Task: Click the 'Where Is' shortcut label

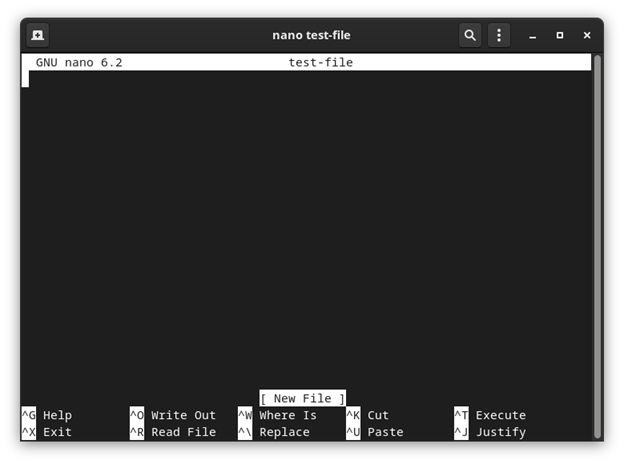Action: 288,415
